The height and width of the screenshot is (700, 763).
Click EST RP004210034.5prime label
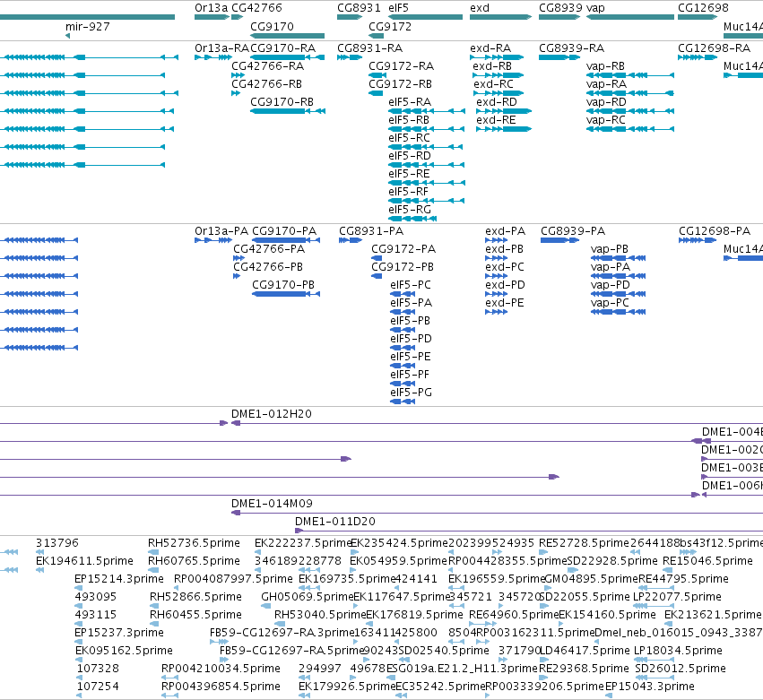pos(221,669)
